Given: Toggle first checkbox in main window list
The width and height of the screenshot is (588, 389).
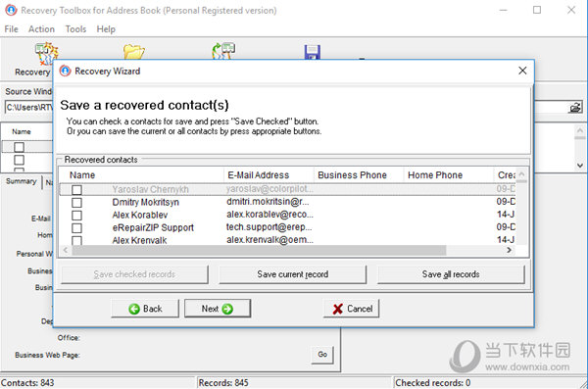Looking at the screenshot, I should click(20, 147).
